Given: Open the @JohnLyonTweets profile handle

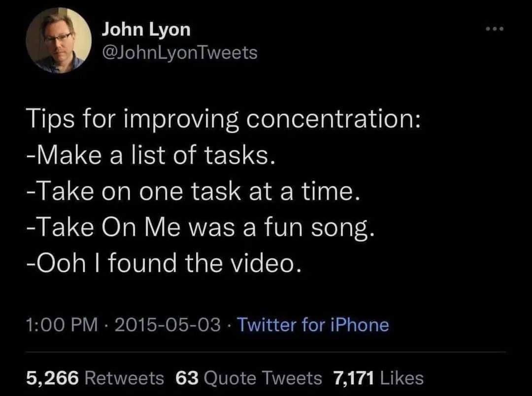Looking at the screenshot, I should tap(178, 52).
